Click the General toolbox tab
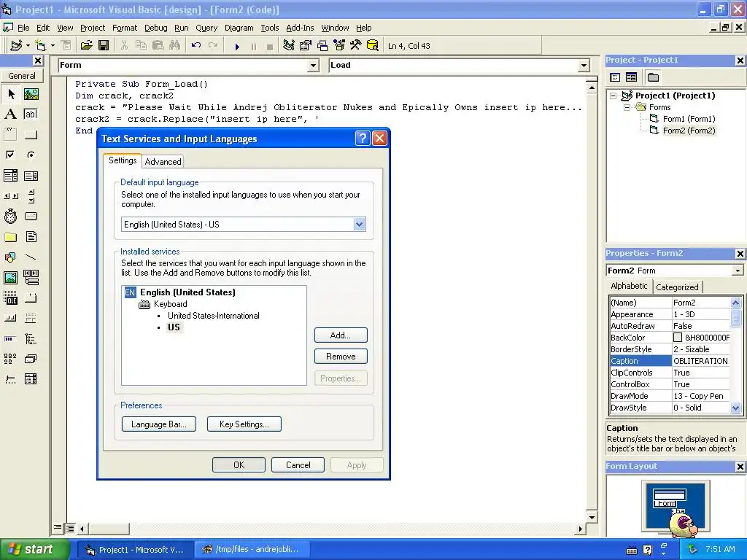 click(x=21, y=76)
